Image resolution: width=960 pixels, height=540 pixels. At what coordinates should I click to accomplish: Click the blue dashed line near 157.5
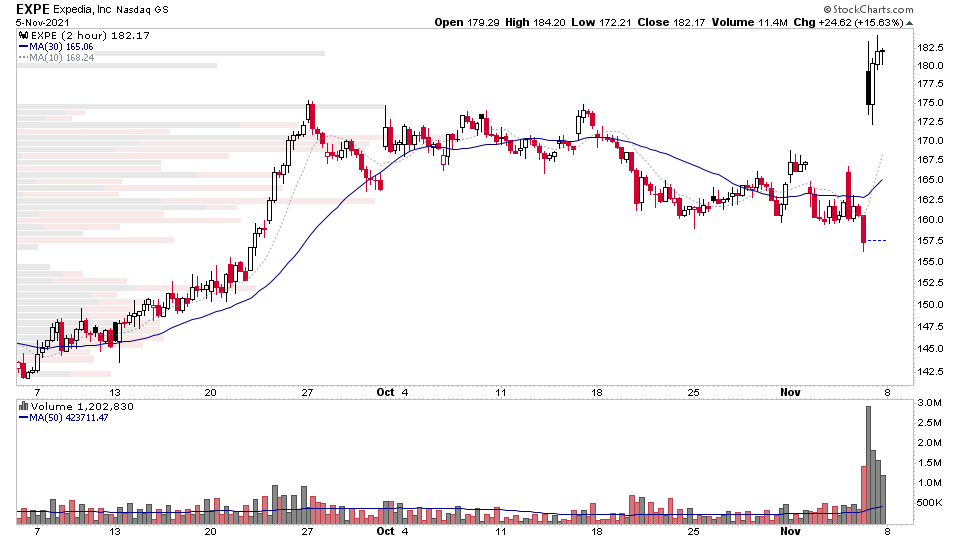(x=877, y=241)
